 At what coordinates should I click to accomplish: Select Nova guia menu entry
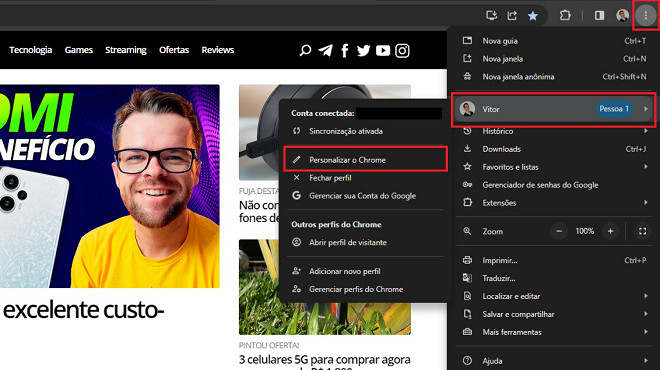[x=554, y=41]
